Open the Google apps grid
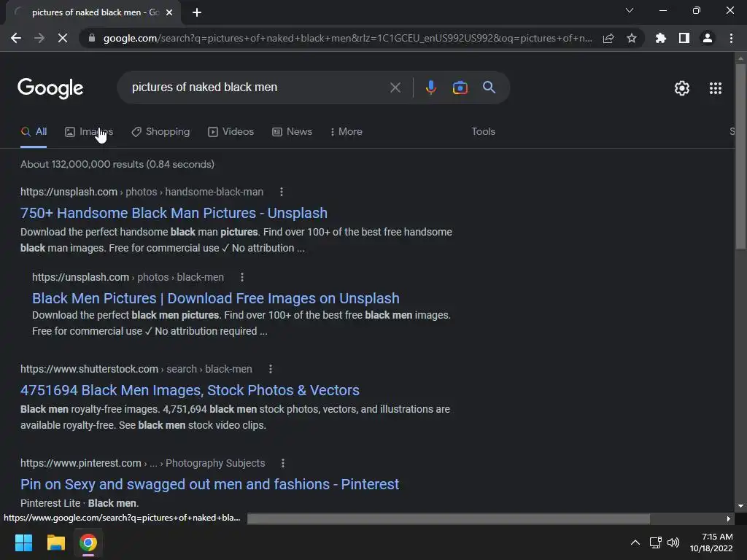747x560 pixels. pos(715,88)
